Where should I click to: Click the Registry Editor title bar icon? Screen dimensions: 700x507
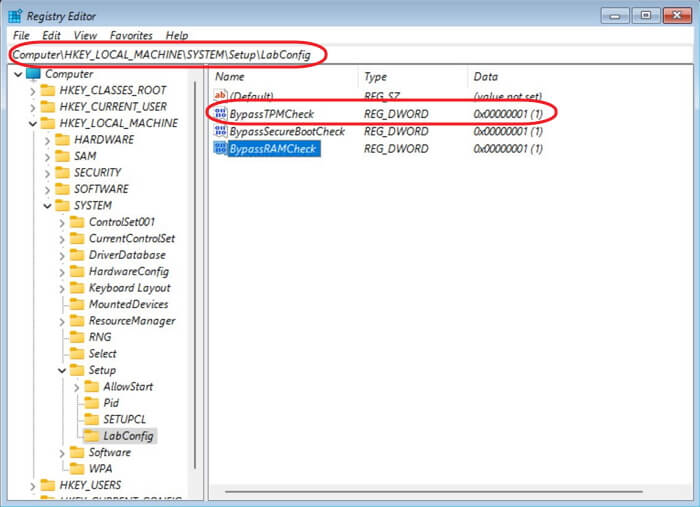click(x=15, y=16)
